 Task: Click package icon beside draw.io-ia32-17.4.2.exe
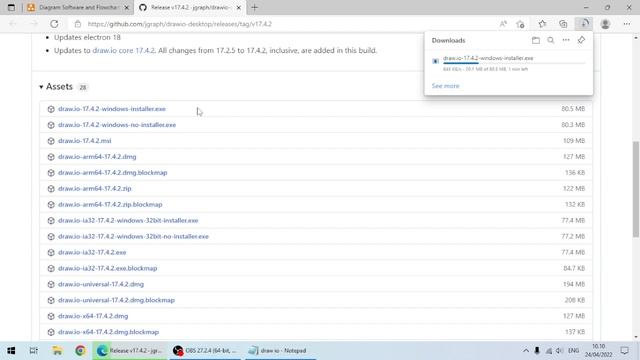tap(51, 252)
